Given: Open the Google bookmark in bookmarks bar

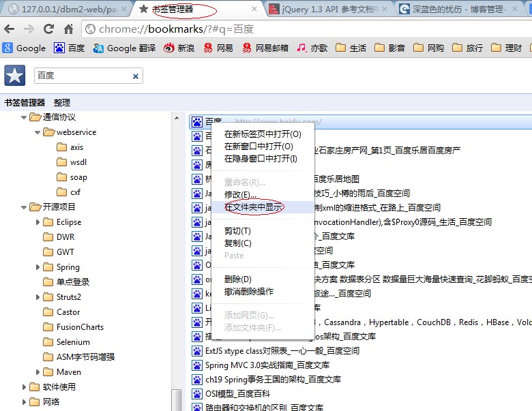Looking at the screenshot, I should coord(24,48).
